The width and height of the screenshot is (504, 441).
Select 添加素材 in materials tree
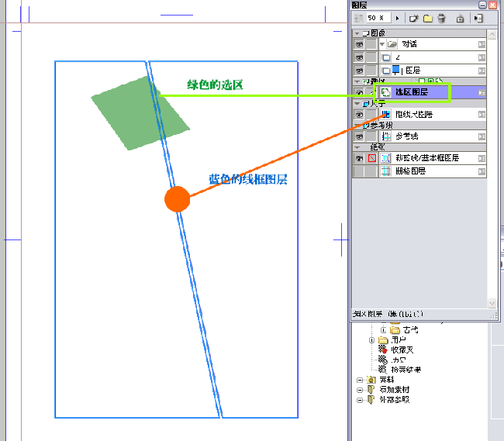395,390
